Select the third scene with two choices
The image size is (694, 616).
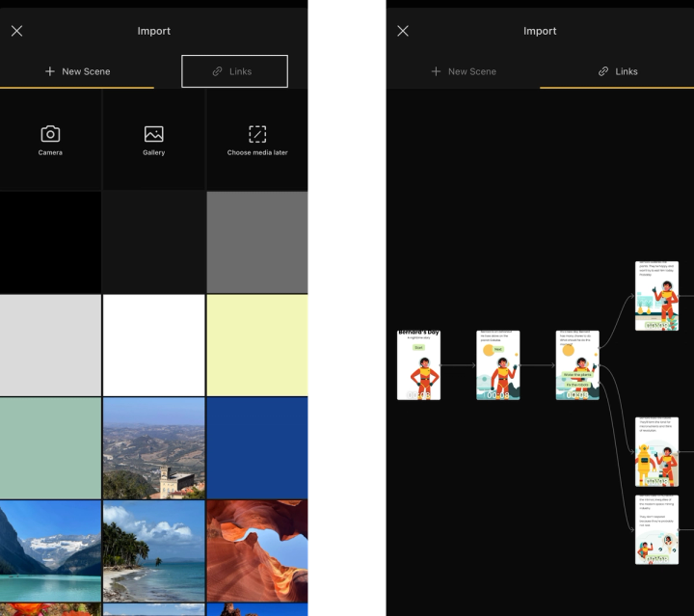(x=577, y=365)
